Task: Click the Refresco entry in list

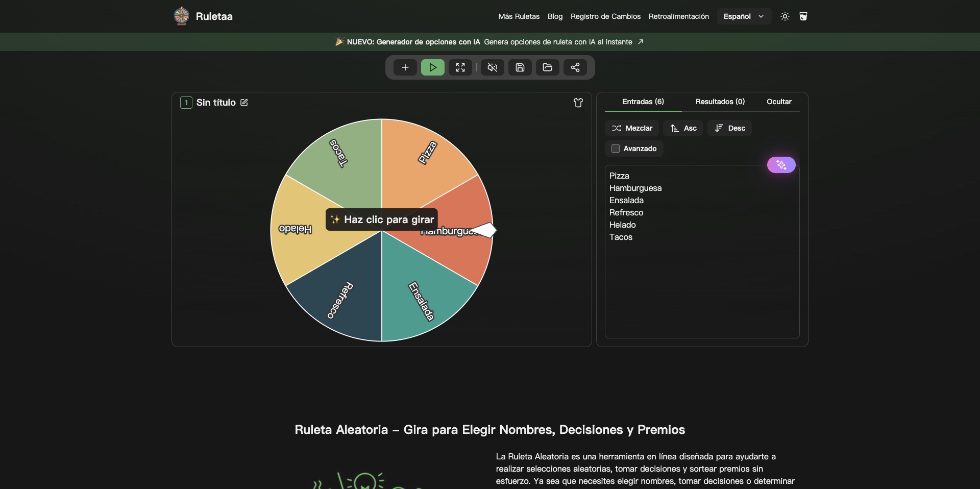Action: pos(626,212)
